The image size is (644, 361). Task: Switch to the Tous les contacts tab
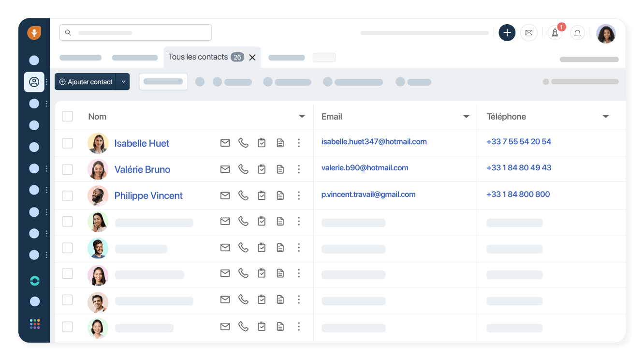(198, 57)
